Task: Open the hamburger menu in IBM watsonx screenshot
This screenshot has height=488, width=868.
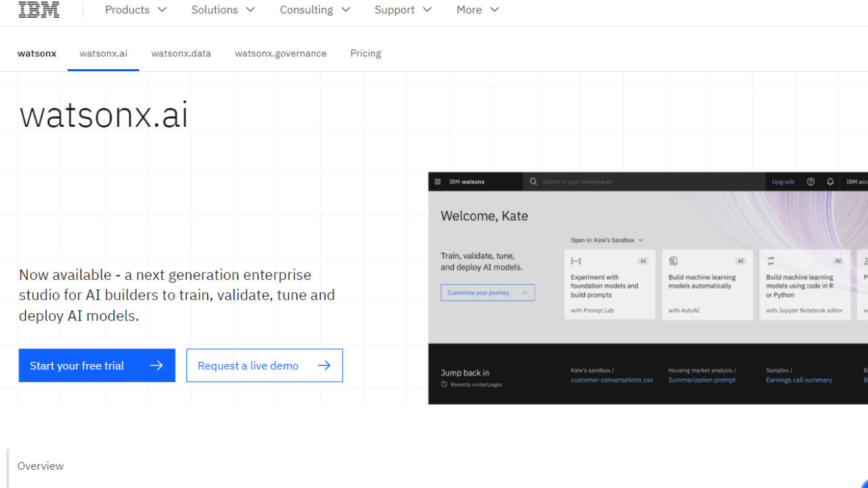Action: 437,182
